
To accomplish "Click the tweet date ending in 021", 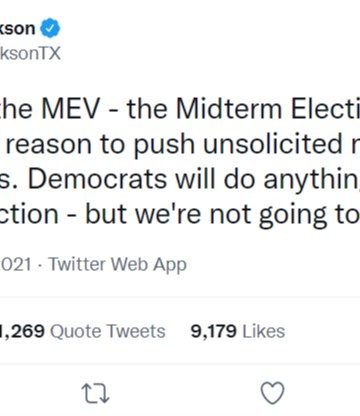I will 16,265.
